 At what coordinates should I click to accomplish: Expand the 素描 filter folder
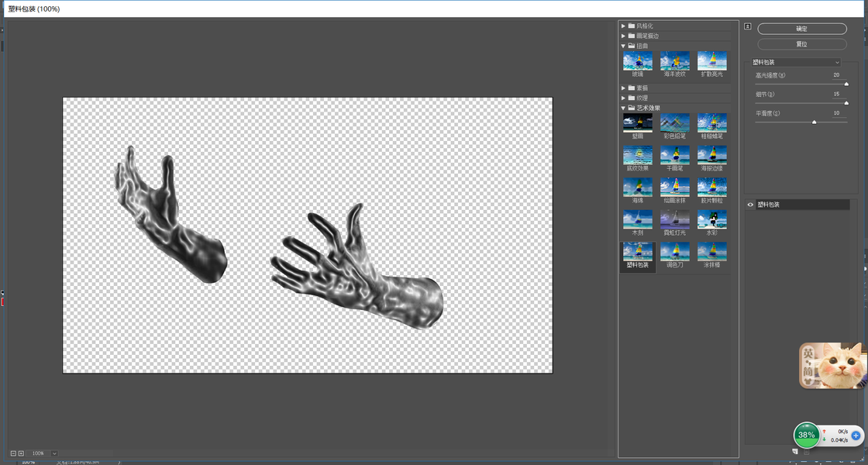pyautogui.click(x=624, y=88)
